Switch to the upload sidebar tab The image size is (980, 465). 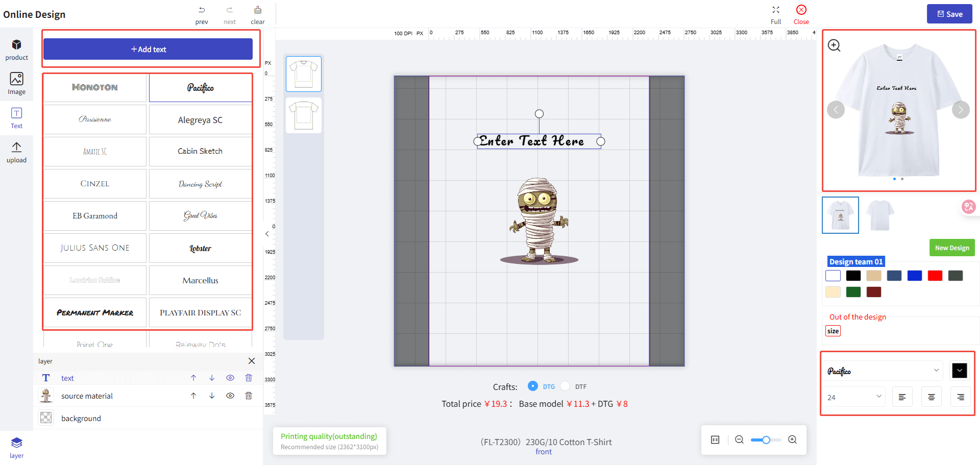click(x=16, y=152)
